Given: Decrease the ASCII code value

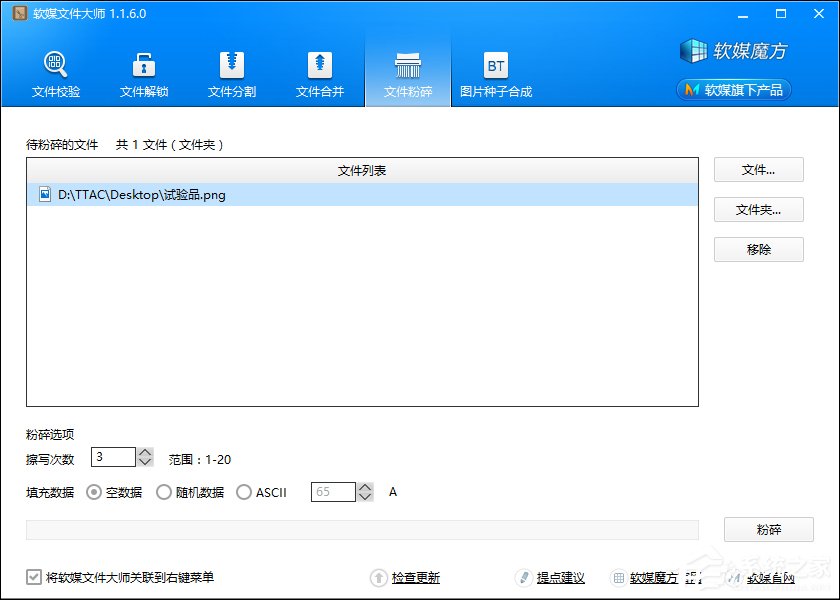Looking at the screenshot, I should pyautogui.click(x=365, y=497).
